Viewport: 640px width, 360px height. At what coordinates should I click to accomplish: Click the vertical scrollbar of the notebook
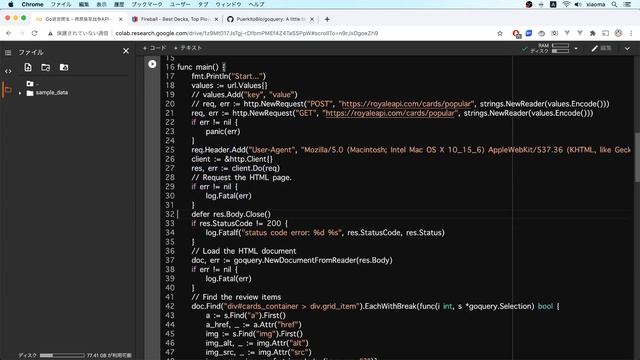tap(637, 158)
